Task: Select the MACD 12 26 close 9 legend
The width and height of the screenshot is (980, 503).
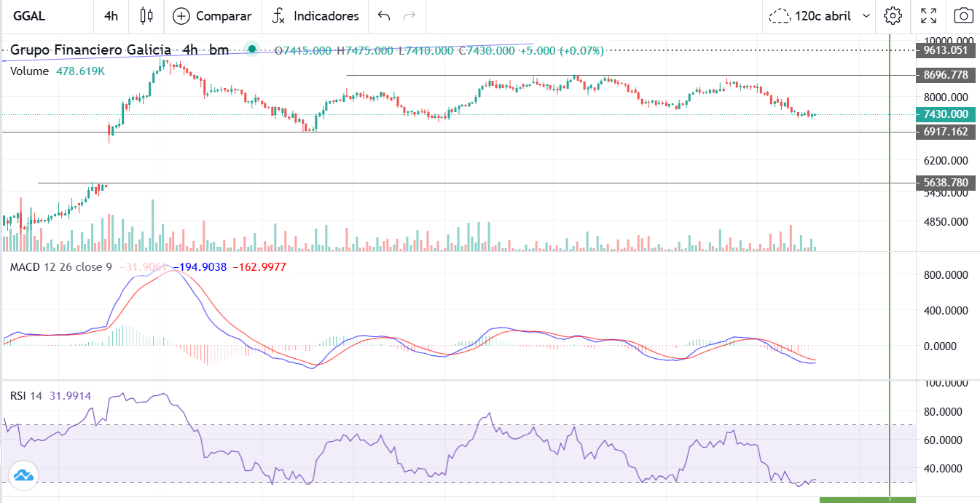Action: (x=60, y=267)
